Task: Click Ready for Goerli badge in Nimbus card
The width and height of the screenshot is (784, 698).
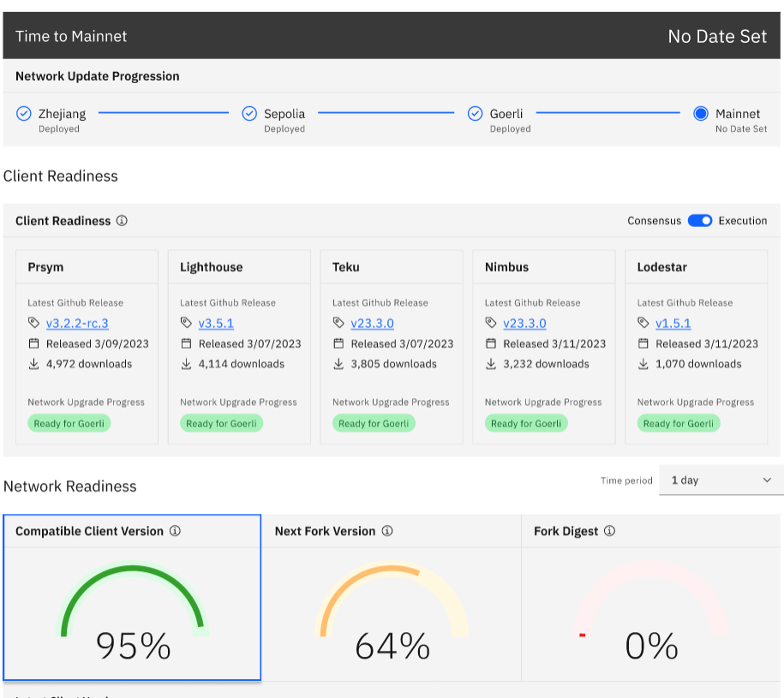Action: pyautogui.click(x=526, y=423)
